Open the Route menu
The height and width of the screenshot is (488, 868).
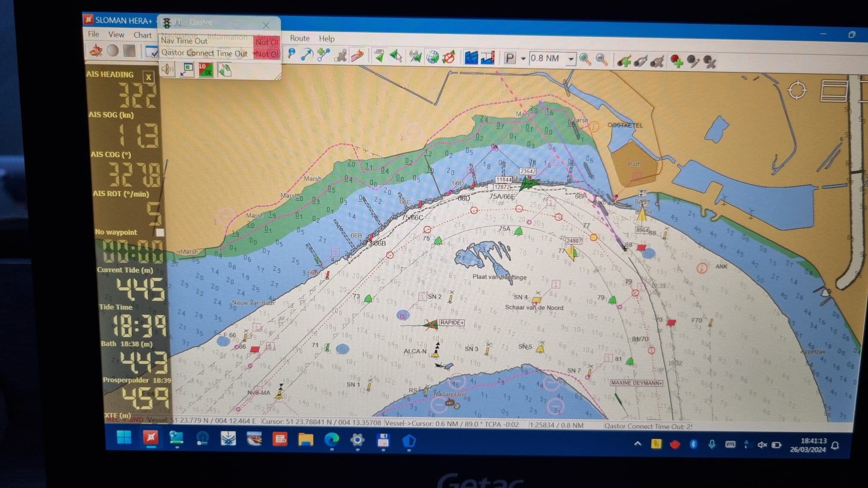(299, 38)
